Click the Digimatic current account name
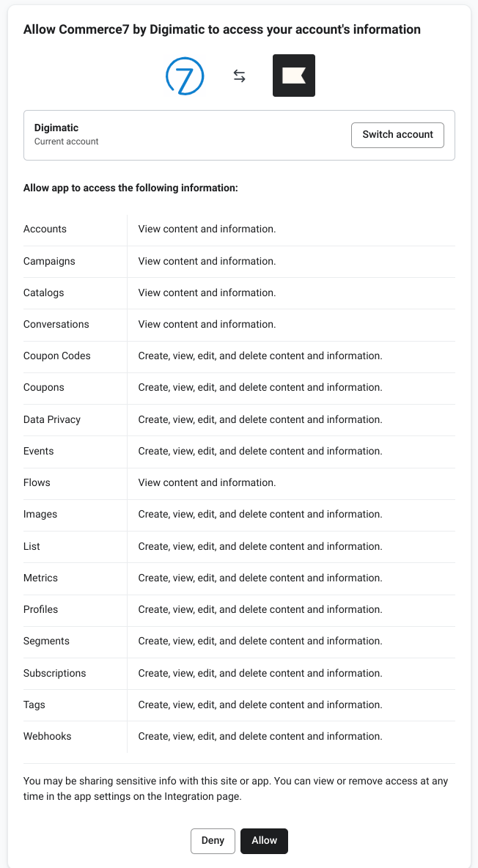This screenshot has width=478, height=868. pyautogui.click(x=56, y=128)
